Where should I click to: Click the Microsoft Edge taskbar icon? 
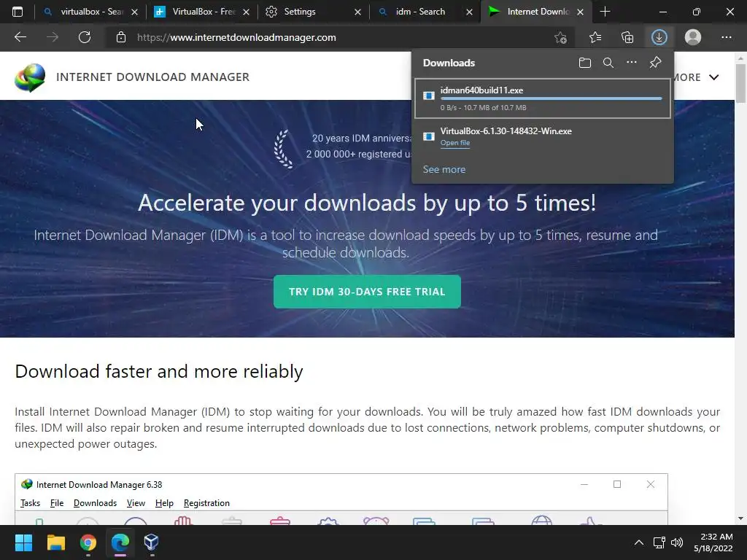click(120, 542)
